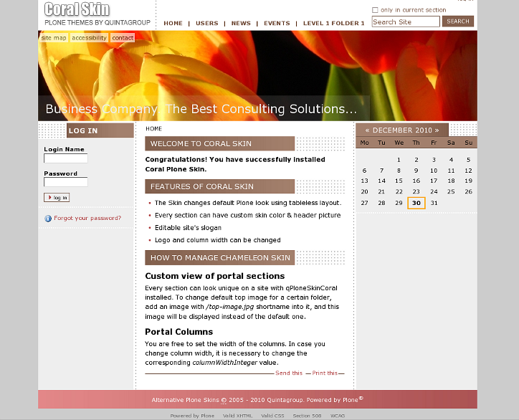Enable 'only in current section' checkbox
Screen dimensions: 519x420
(x=375, y=10)
